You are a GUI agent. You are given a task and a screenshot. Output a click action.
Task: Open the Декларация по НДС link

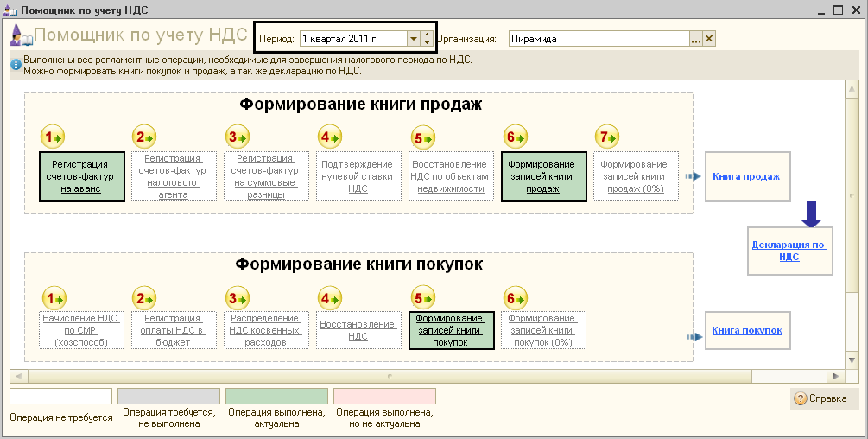click(789, 251)
